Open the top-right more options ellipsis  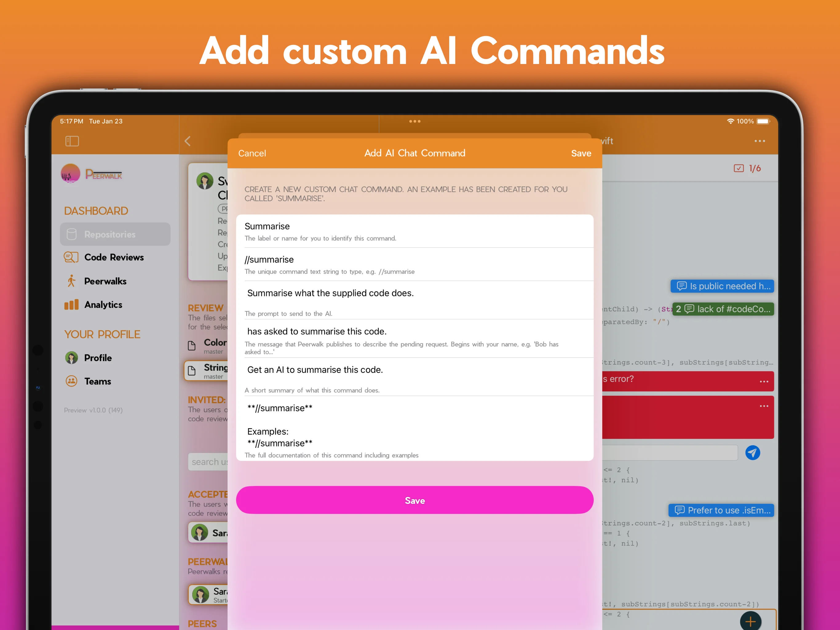click(x=759, y=141)
